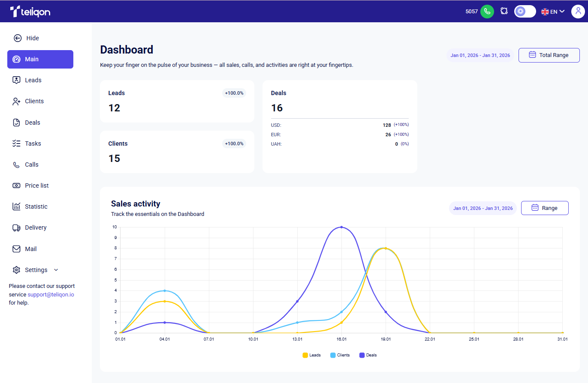The image size is (588, 383).
Task: Click the purple Deals legend swatch
Action: 362,355
